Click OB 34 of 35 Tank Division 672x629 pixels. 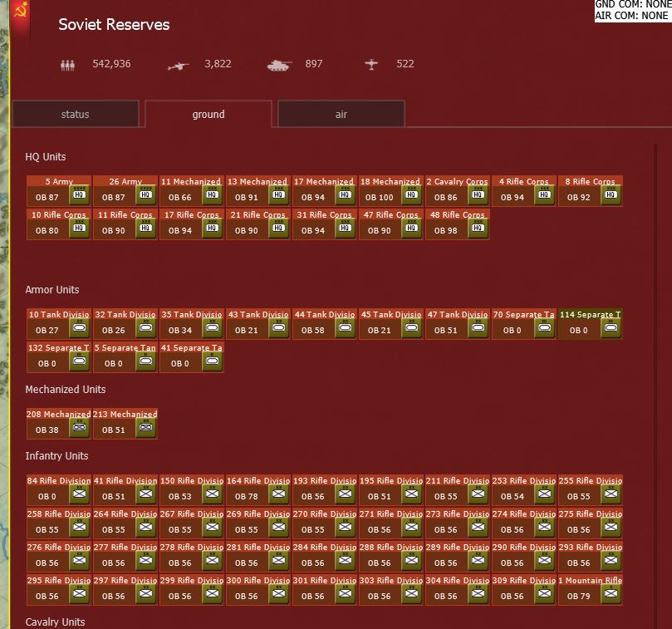click(180, 331)
